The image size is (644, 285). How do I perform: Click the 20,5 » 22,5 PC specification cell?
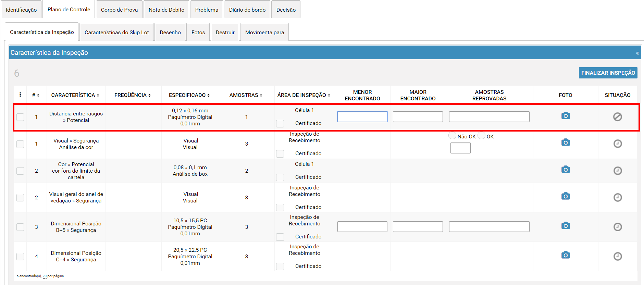click(x=190, y=256)
